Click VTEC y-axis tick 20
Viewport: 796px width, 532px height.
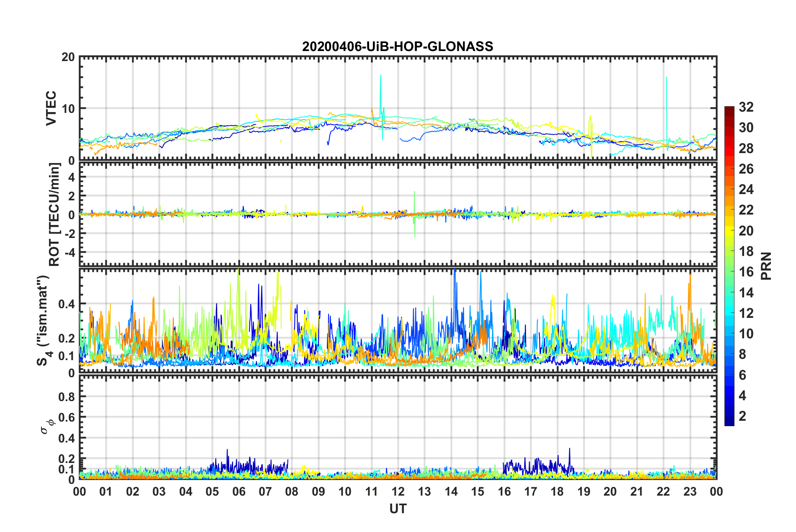pyautogui.click(x=68, y=57)
